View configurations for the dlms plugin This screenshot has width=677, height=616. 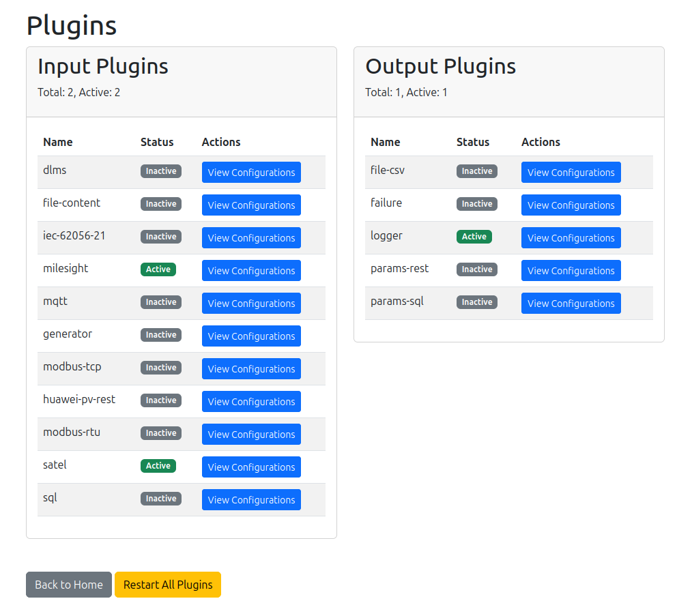pyautogui.click(x=251, y=173)
